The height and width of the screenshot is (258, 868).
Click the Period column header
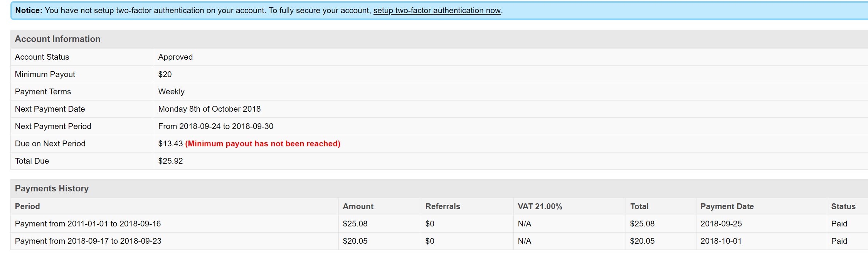tap(27, 206)
